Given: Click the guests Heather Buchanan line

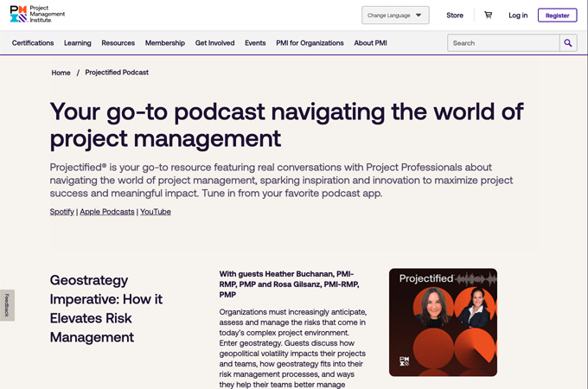Looking at the screenshot, I should pos(289,284).
